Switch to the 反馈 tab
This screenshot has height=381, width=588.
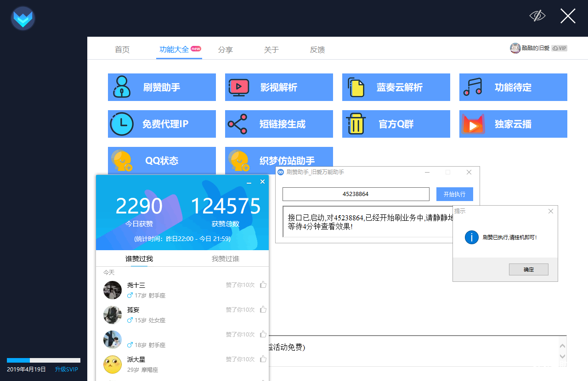coord(317,50)
